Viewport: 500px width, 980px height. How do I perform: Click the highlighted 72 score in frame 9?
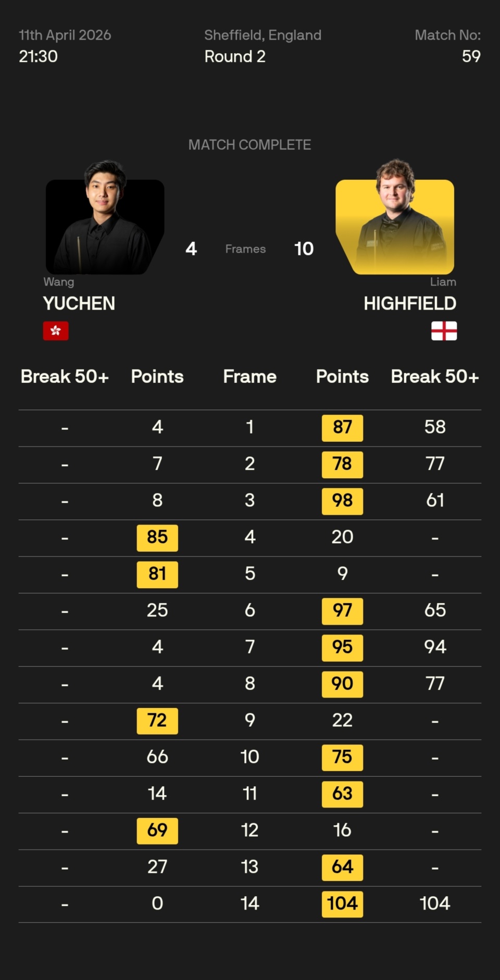157,721
